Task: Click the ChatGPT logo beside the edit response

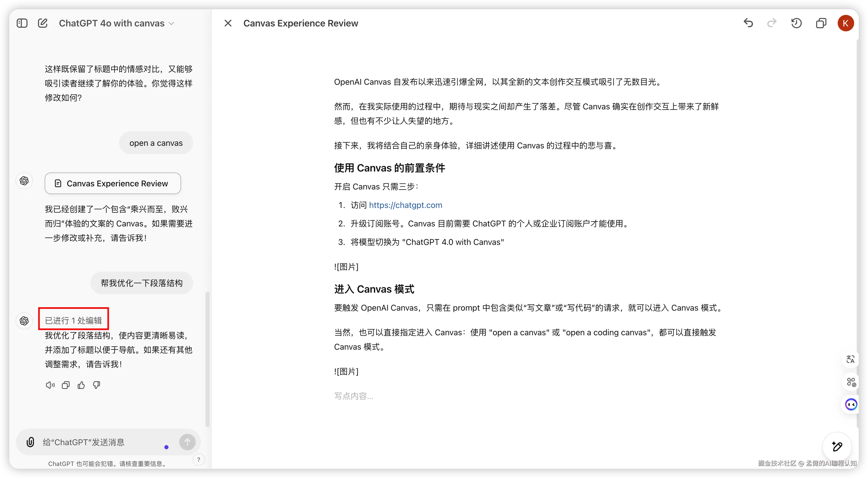Action: (x=24, y=321)
